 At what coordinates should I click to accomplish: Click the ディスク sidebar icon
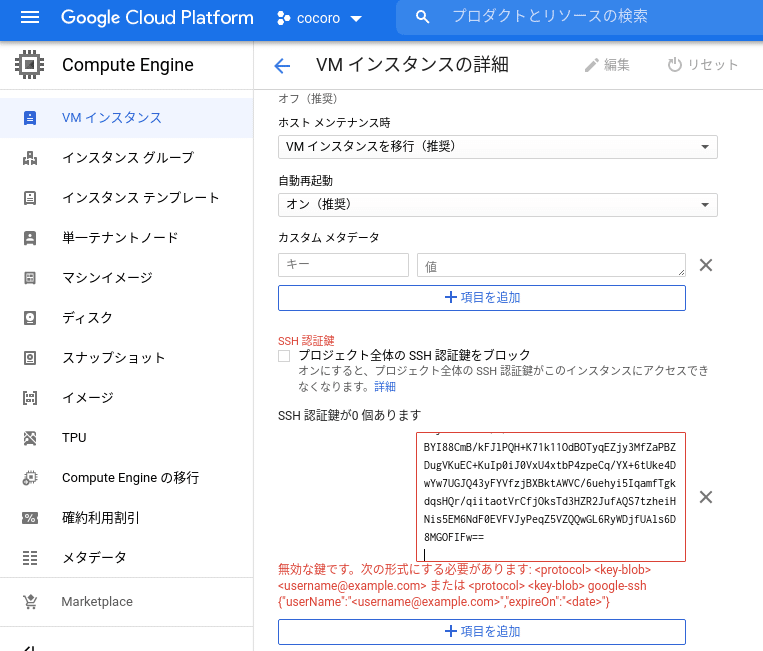(30, 318)
